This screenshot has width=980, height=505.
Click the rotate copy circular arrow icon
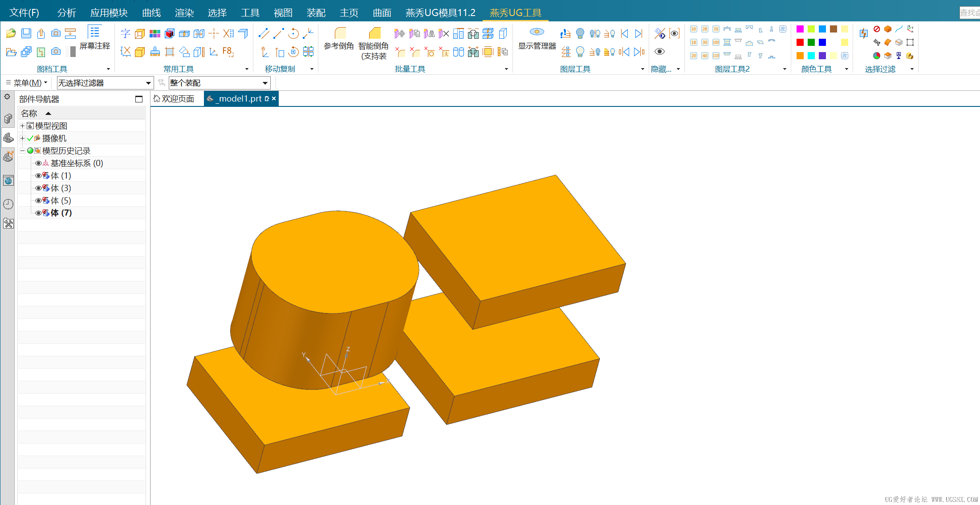(x=293, y=33)
